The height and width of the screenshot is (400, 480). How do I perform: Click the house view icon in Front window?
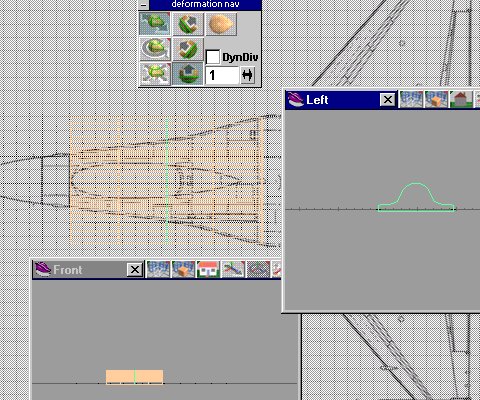[208, 269]
